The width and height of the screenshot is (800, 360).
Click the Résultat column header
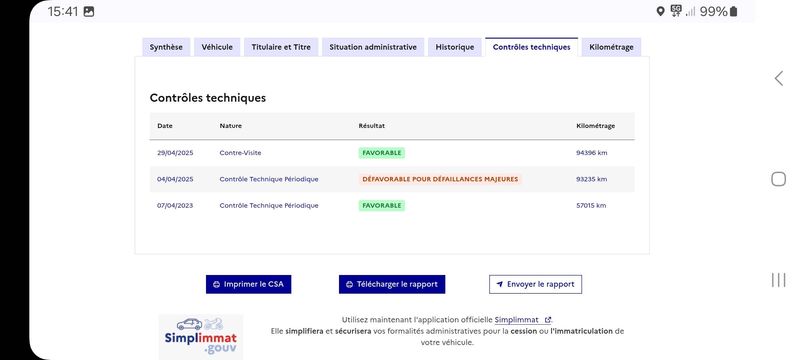371,126
